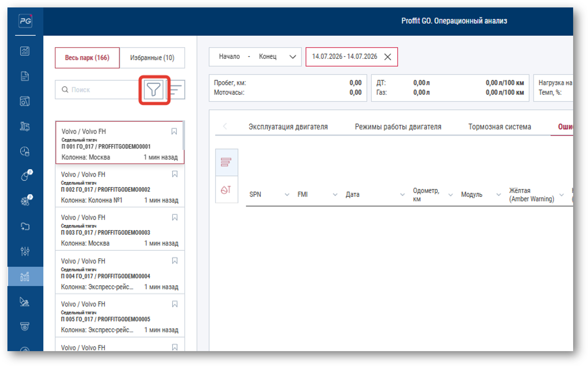
Task: Click the ДТ: fuel label
Action: 381,83
